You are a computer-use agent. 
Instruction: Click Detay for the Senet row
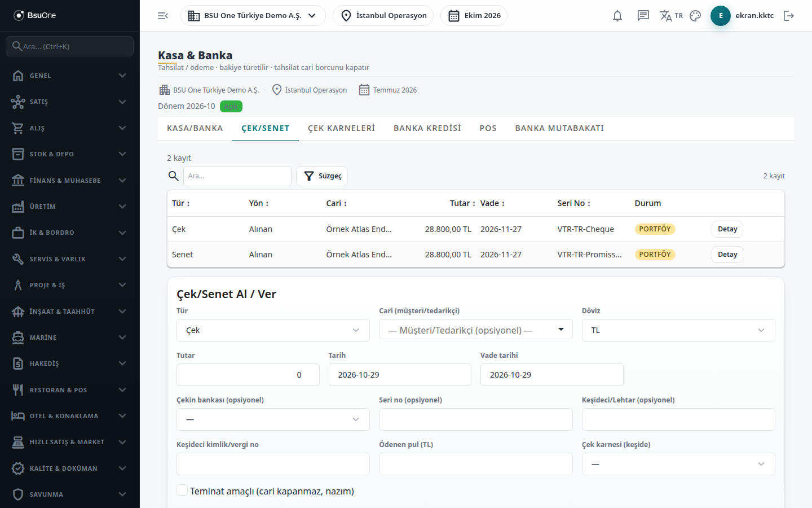click(x=727, y=255)
